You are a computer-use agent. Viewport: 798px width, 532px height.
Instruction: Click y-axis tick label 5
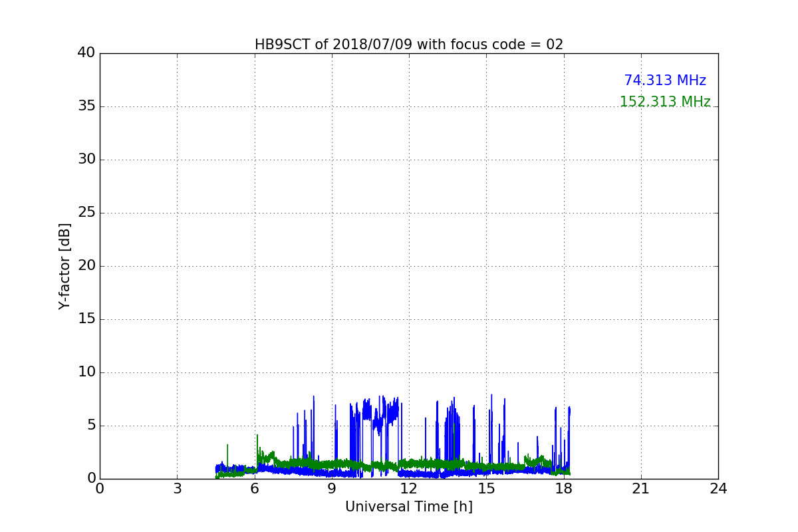[x=91, y=426]
